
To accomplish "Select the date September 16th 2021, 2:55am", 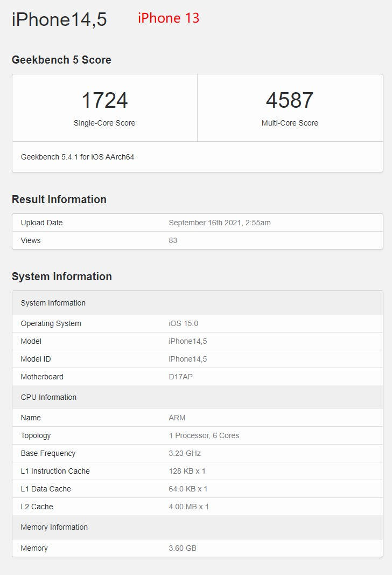I will 220,223.
